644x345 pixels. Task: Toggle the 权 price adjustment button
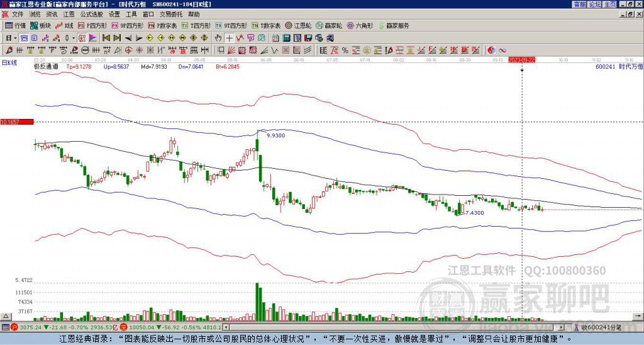[82, 38]
